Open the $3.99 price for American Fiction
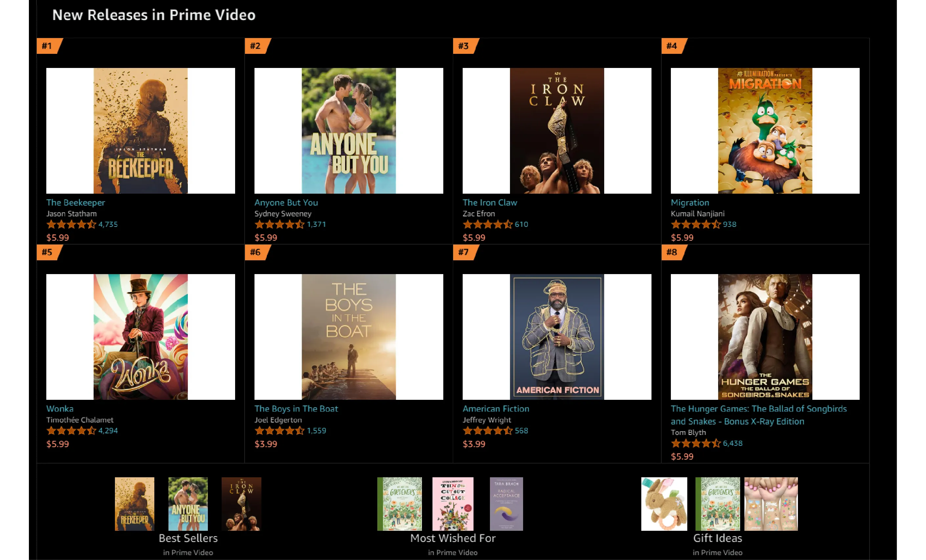Screen dimensions: 926x560 [x=474, y=444]
